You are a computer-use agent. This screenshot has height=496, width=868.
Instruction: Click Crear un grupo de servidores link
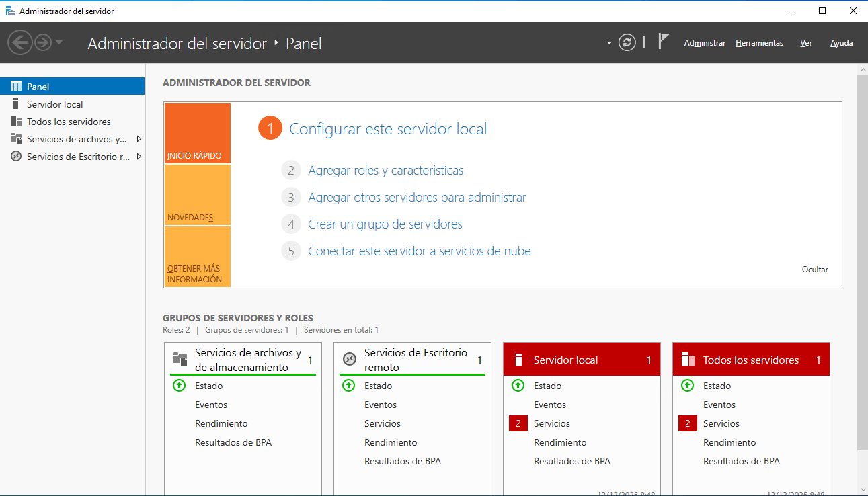pos(385,224)
